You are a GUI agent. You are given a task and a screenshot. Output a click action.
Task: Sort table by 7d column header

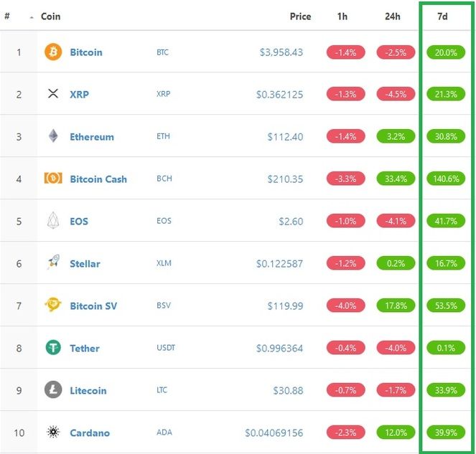point(442,16)
